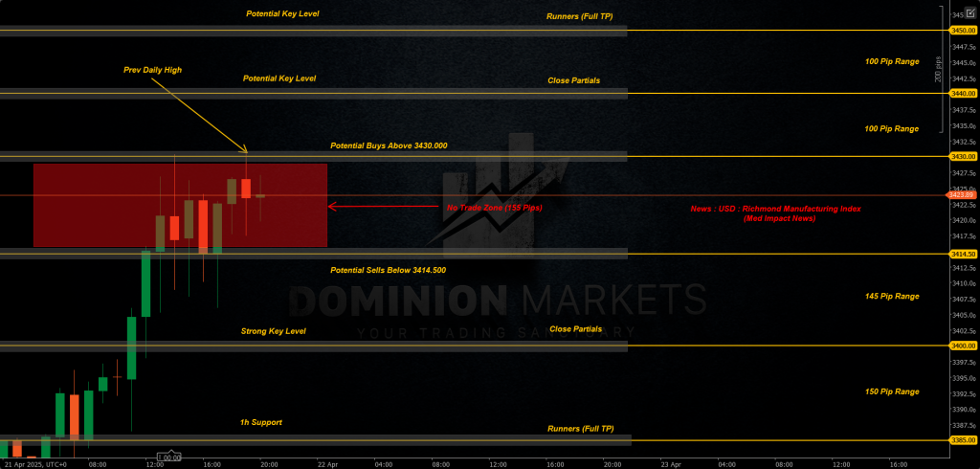The image size is (980, 469).
Task: Click the 3414.50 price level tag
Action: (963, 254)
